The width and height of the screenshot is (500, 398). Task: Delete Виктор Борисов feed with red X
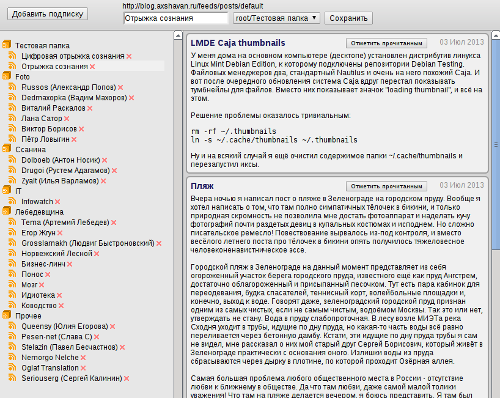click(82, 129)
